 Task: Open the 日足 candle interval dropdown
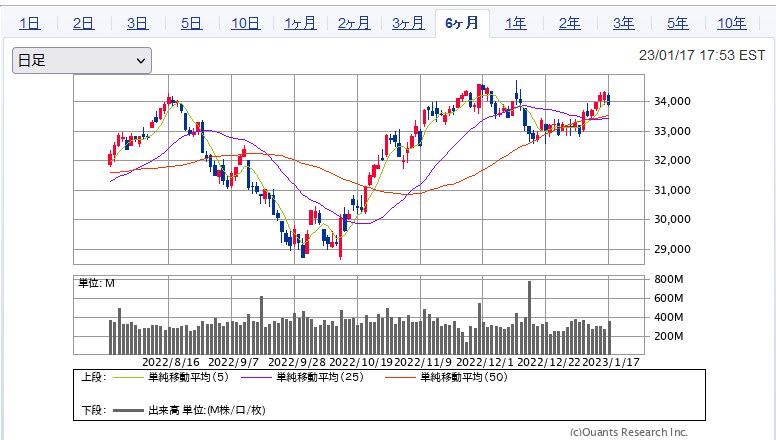(81, 61)
